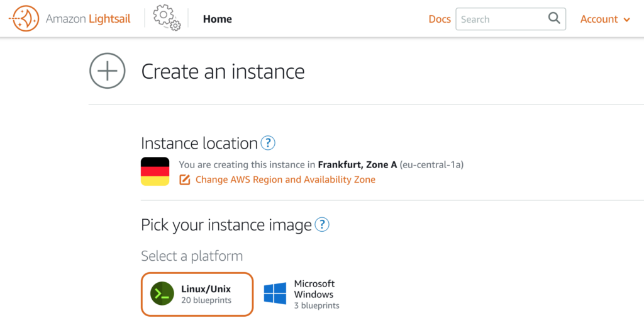
Task: Click the "20 blueprints" text
Action: pos(206,300)
